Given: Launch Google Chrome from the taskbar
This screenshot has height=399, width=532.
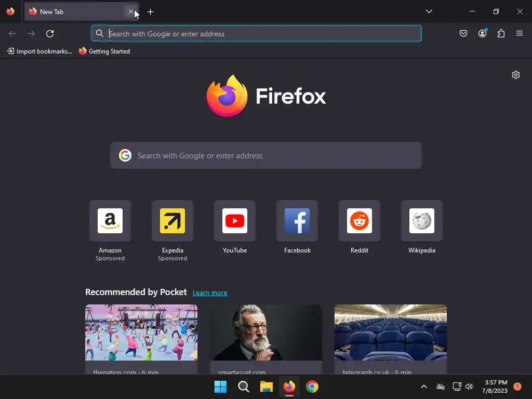Looking at the screenshot, I should tap(312, 387).
